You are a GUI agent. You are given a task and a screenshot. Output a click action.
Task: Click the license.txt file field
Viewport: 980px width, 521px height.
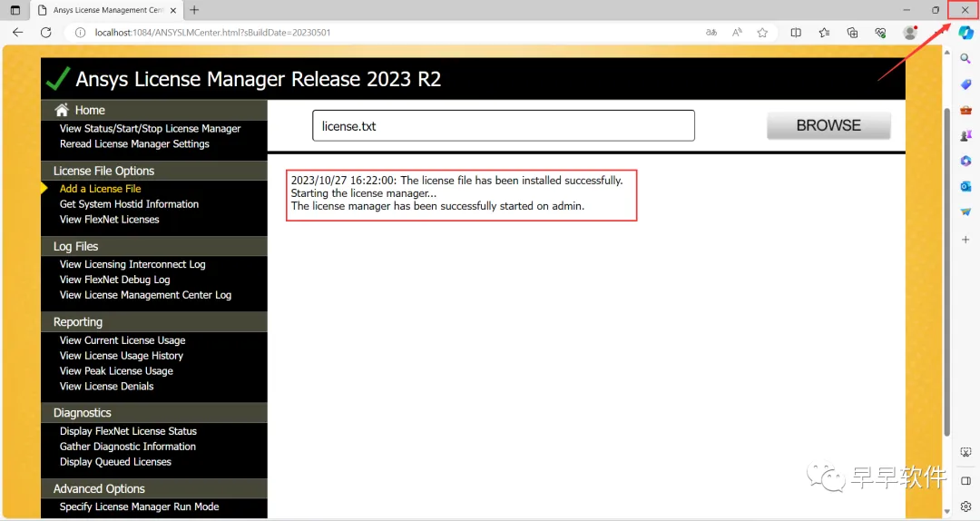point(503,126)
